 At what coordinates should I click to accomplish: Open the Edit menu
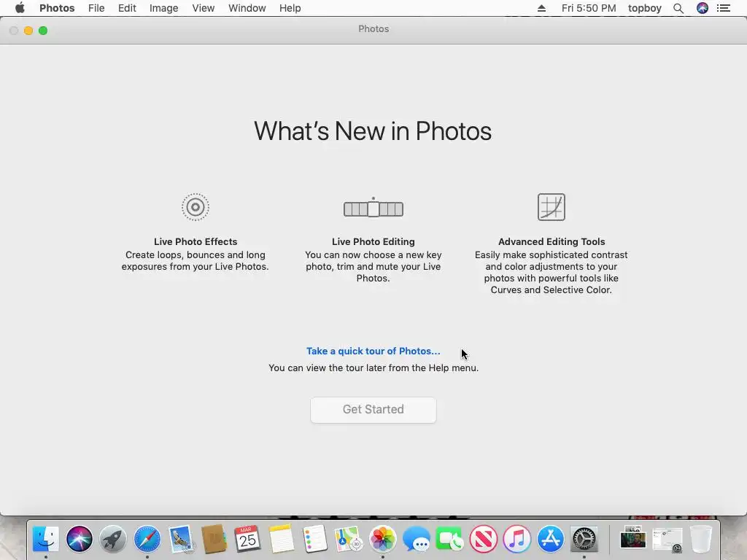tap(127, 8)
